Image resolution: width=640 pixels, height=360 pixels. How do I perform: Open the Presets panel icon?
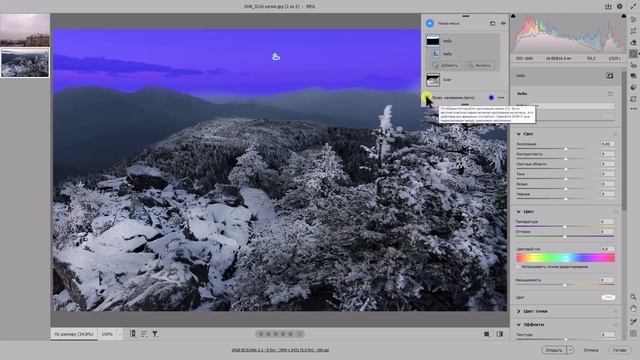tap(633, 87)
